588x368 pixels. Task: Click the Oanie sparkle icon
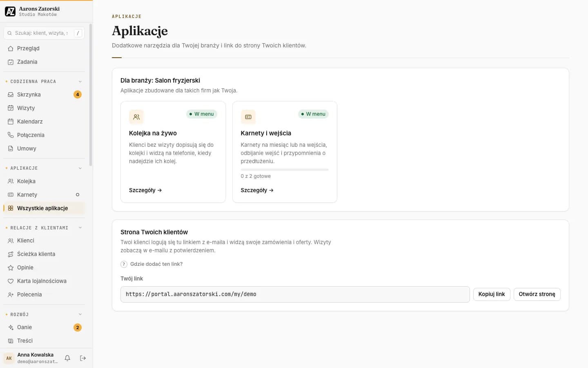(x=11, y=328)
